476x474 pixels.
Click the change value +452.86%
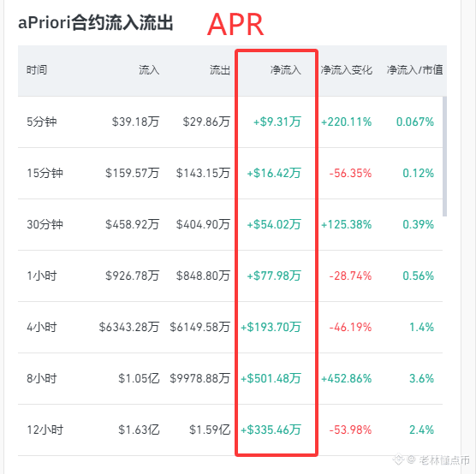(x=347, y=378)
